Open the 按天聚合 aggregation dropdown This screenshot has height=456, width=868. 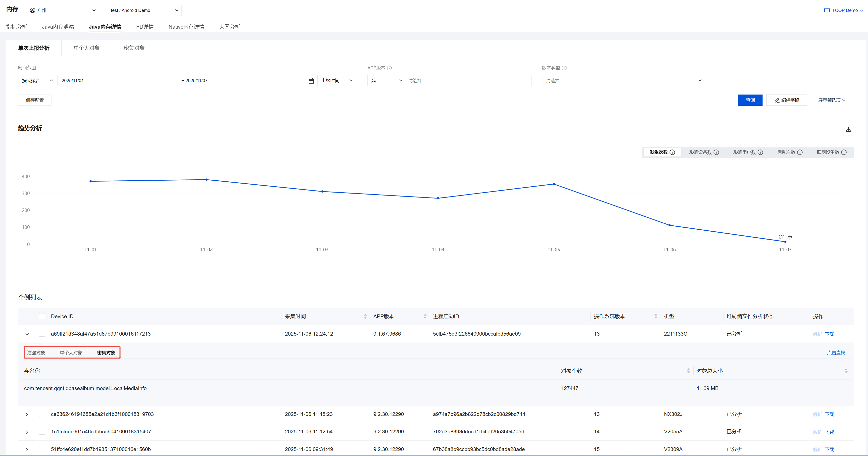[x=37, y=81]
